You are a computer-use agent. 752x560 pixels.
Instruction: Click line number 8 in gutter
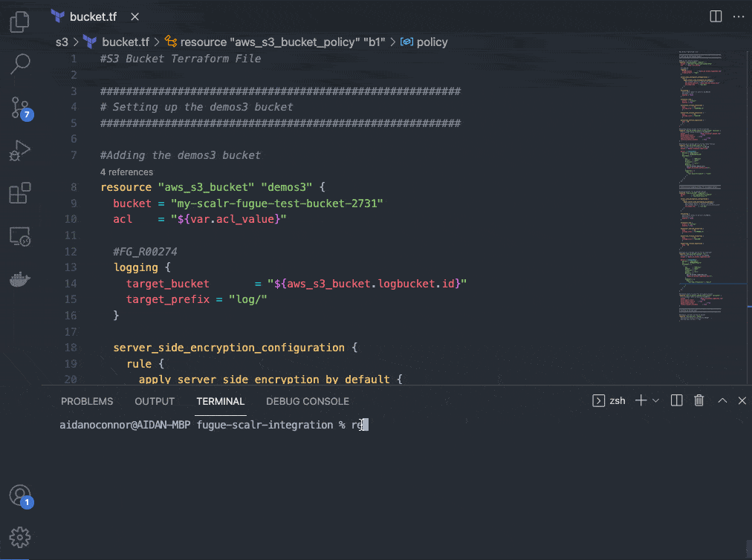pos(74,187)
